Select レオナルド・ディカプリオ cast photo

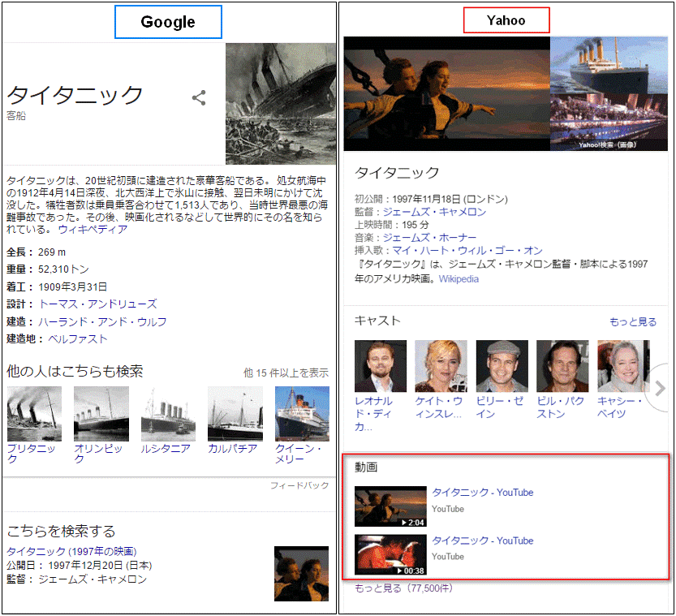[381, 366]
